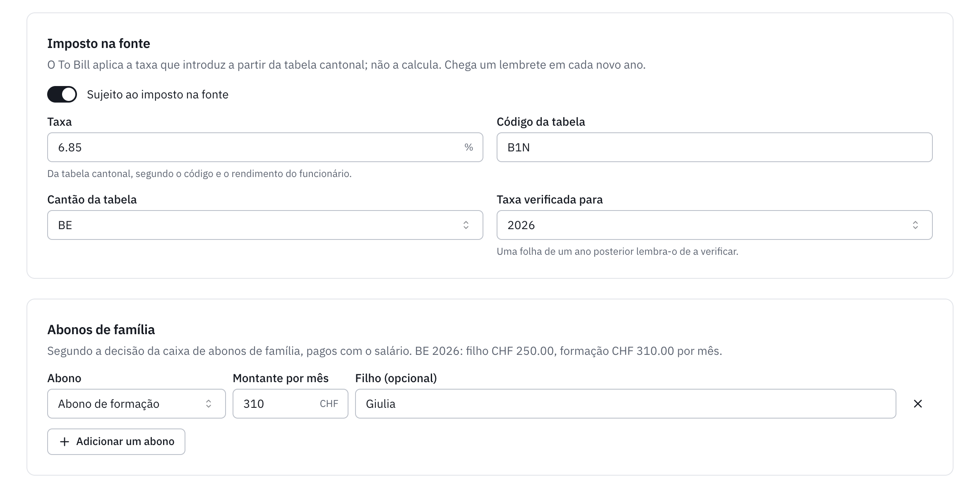Screen dimensions: 980x493
Task: Click the Taxa field label
Action: coord(60,122)
